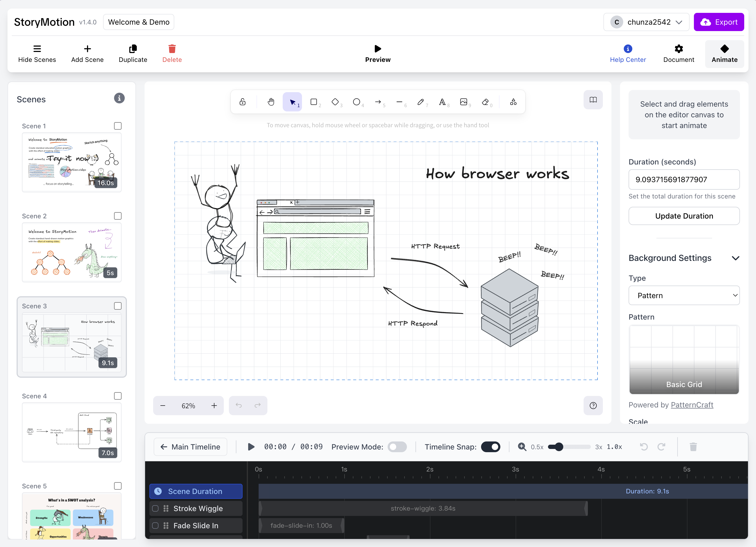Select the Rectangle drawing tool
This screenshot has height=547, width=756.
314,102
